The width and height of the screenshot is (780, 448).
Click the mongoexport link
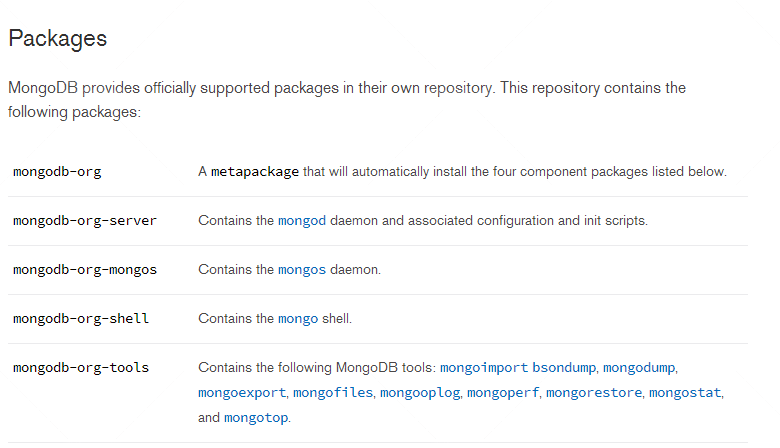click(x=242, y=393)
